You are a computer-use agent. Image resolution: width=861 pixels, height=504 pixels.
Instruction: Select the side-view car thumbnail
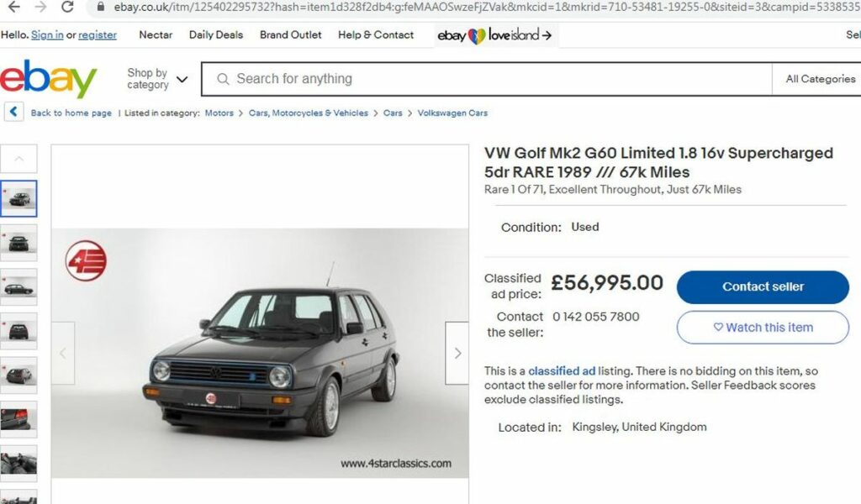pyautogui.click(x=18, y=287)
